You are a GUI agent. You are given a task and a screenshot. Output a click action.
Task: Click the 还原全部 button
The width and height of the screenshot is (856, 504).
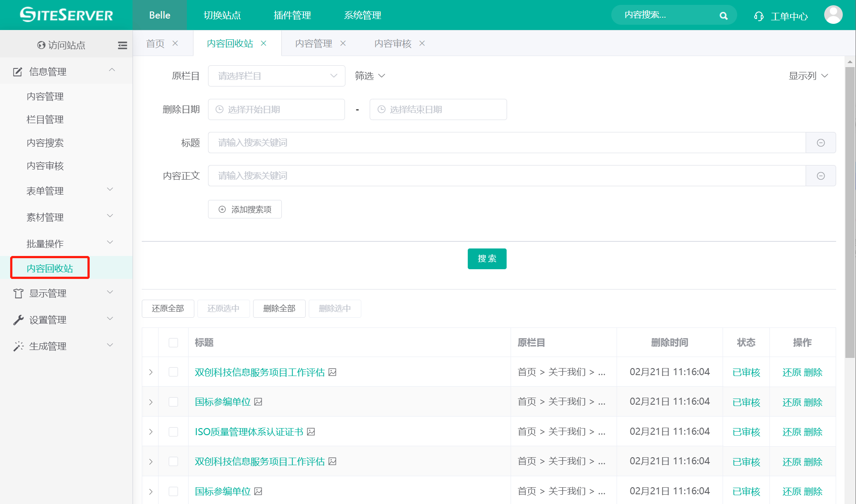[x=168, y=308]
